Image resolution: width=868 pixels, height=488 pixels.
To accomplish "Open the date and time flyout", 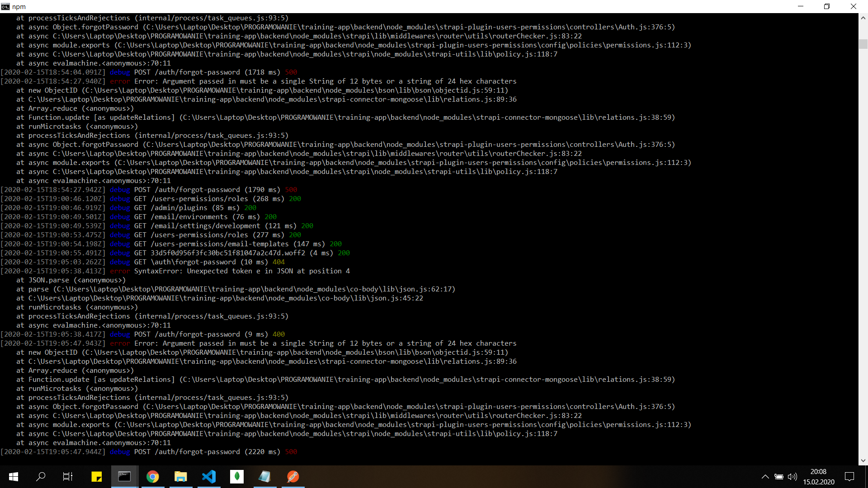I will coord(818,477).
